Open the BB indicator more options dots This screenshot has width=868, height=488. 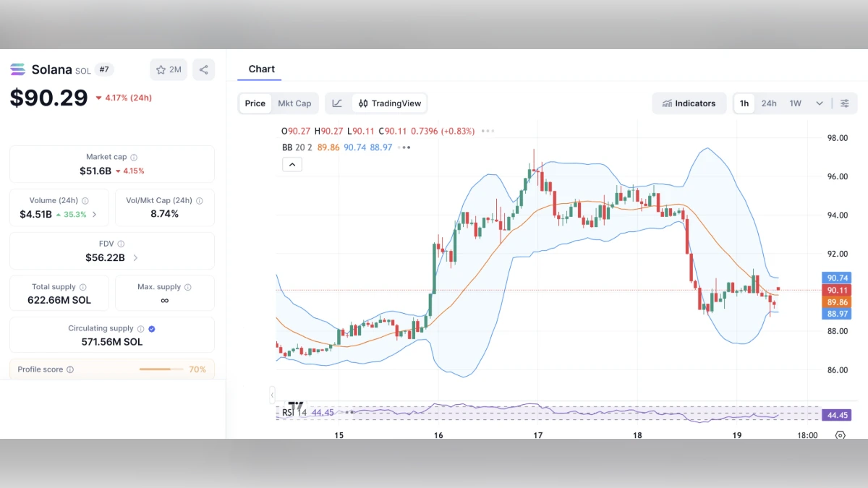pos(403,147)
